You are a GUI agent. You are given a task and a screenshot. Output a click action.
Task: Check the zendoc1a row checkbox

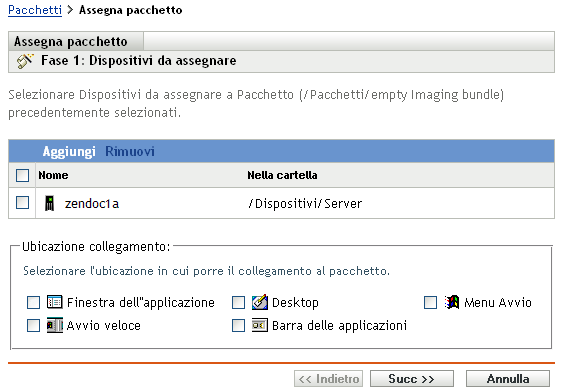[22, 203]
